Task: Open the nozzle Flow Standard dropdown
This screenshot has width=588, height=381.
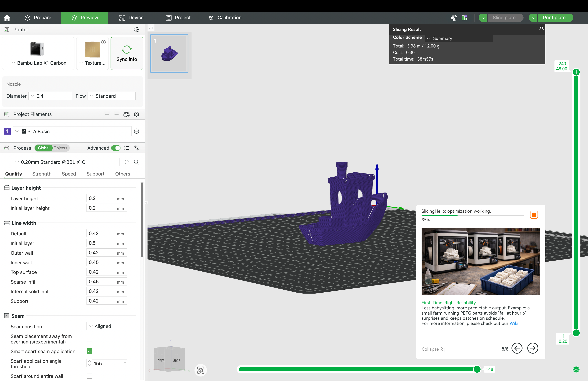Action: [112, 96]
